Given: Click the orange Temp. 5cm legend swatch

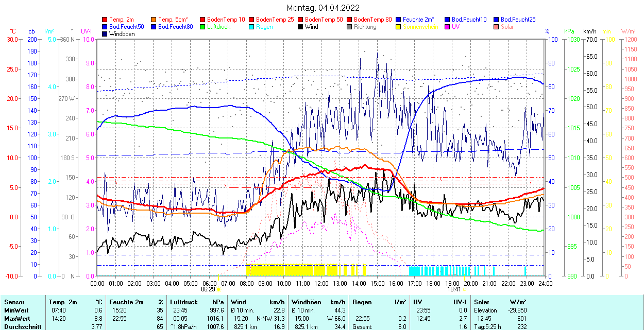Looking at the screenshot, I should 154,20.
